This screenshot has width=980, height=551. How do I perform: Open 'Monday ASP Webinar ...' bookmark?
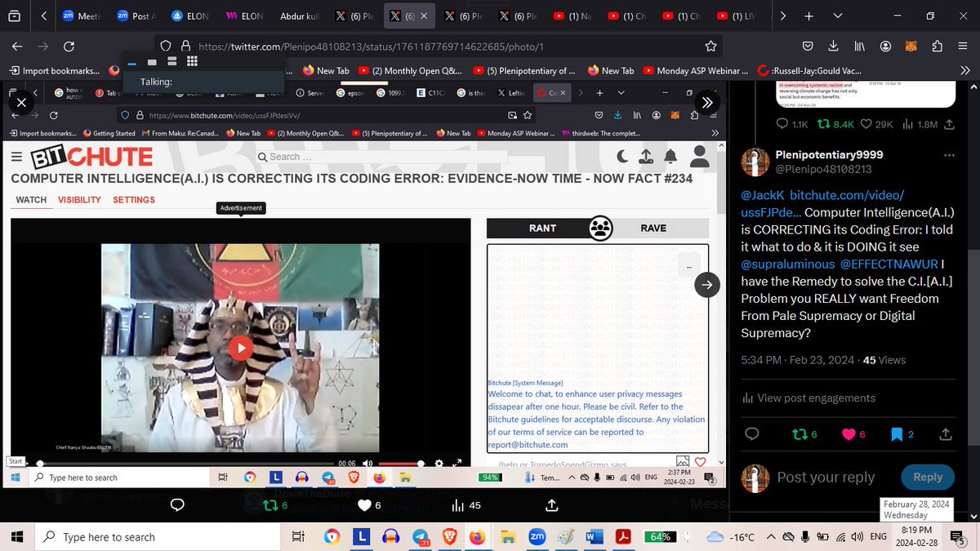(x=696, y=71)
